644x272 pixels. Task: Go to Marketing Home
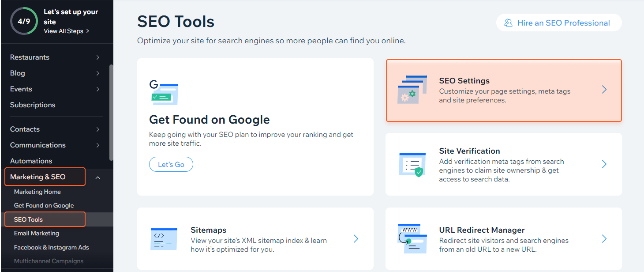pos(37,192)
